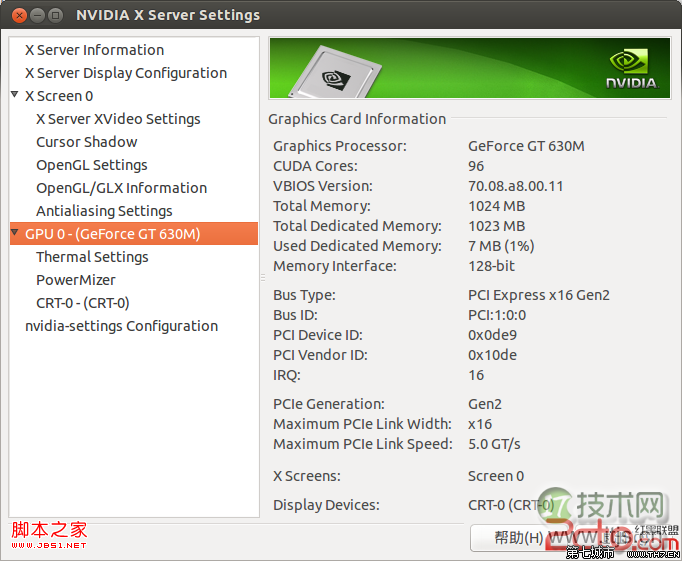Open Thermal Settings page
Image resolution: width=682 pixels, height=561 pixels.
tap(92, 257)
